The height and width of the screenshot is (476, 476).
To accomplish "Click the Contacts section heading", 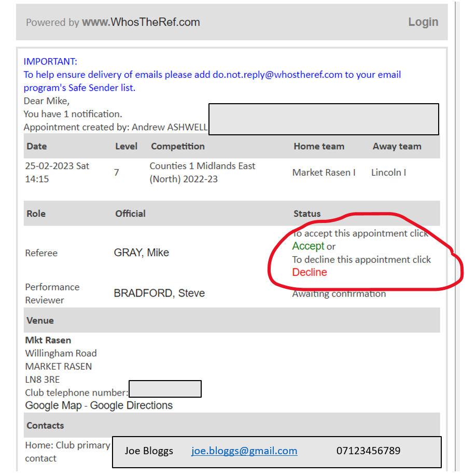I will [x=46, y=426].
